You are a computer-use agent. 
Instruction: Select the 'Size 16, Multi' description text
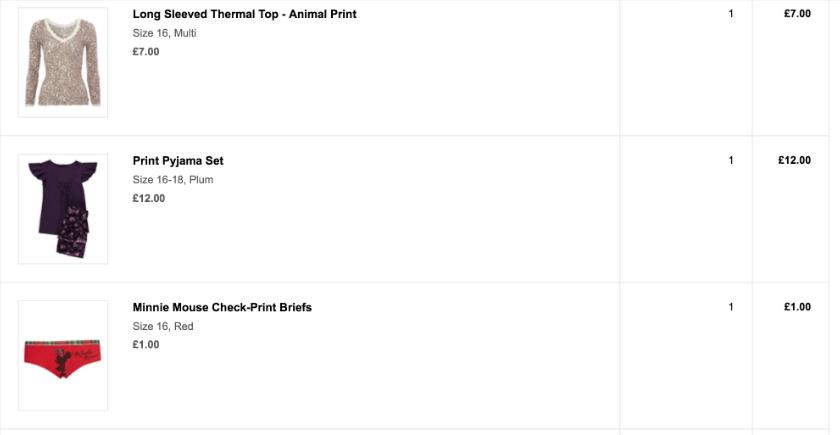point(164,33)
